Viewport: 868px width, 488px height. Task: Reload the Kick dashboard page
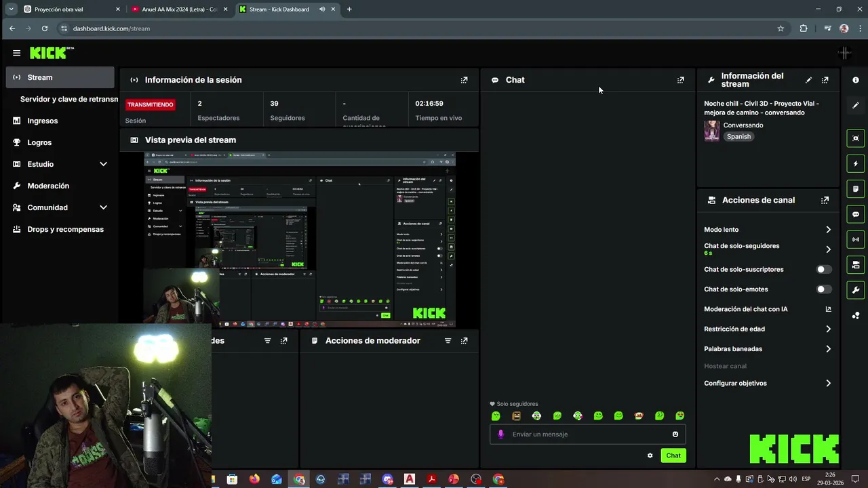45,28
